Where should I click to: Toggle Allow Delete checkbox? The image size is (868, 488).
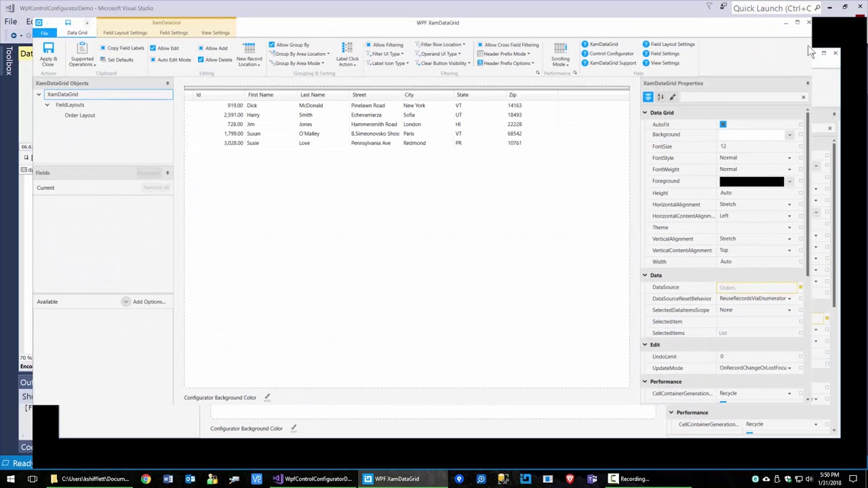[x=201, y=60]
